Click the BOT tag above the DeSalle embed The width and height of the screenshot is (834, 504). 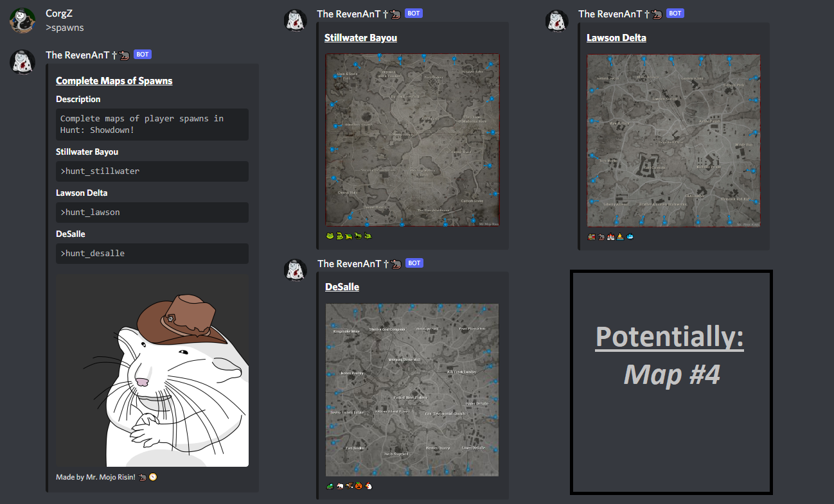(414, 263)
